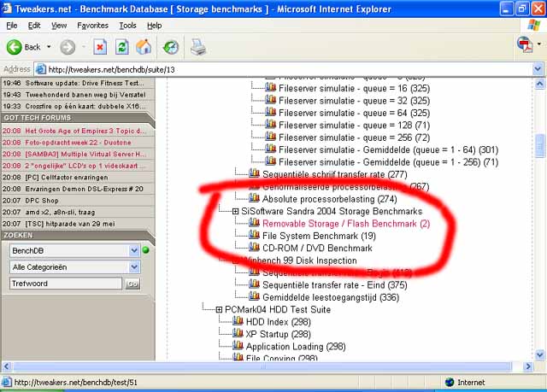Click chart icon for Fileserver simulatie queue = 128
Image resolution: width=547 pixels, height=392 pixels.
[x=270, y=124]
